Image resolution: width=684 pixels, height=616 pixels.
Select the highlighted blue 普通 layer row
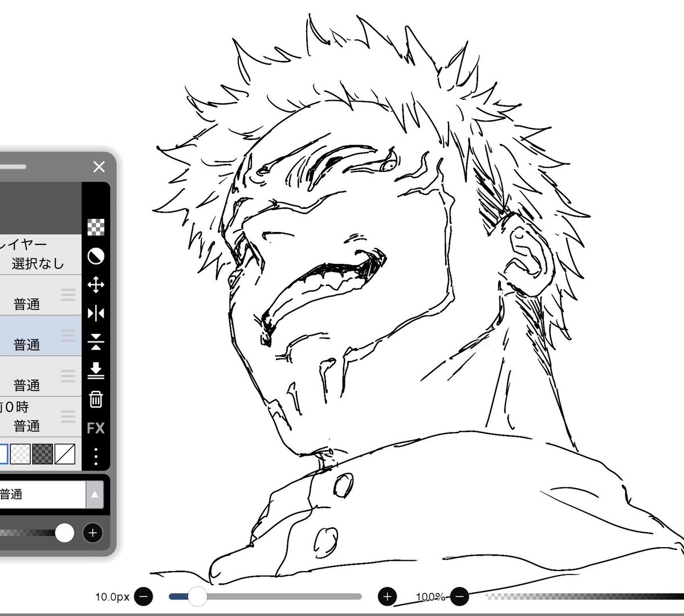click(x=40, y=336)
